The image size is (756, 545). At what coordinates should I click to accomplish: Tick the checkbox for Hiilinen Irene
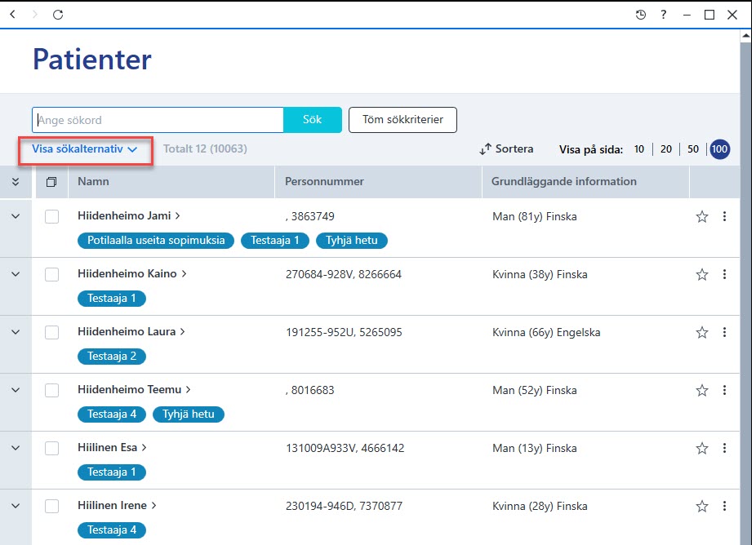point(51,506)
